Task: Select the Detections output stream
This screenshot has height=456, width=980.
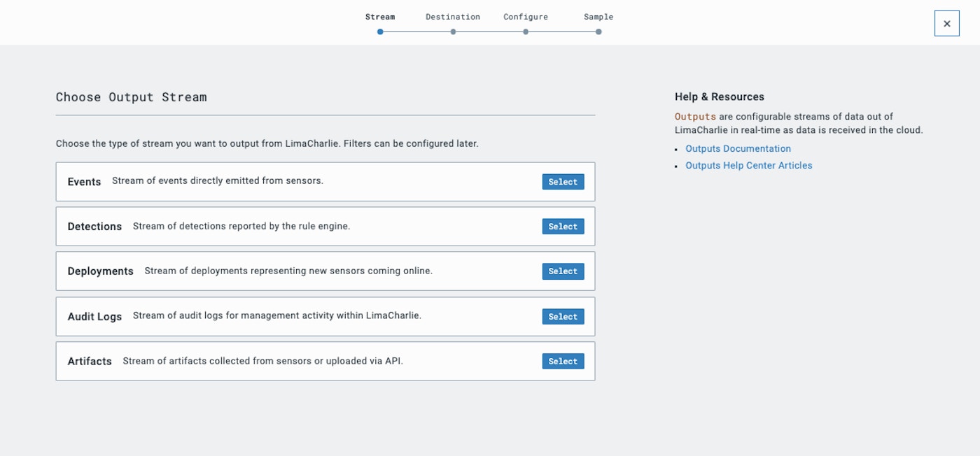Action: [563, 227]
